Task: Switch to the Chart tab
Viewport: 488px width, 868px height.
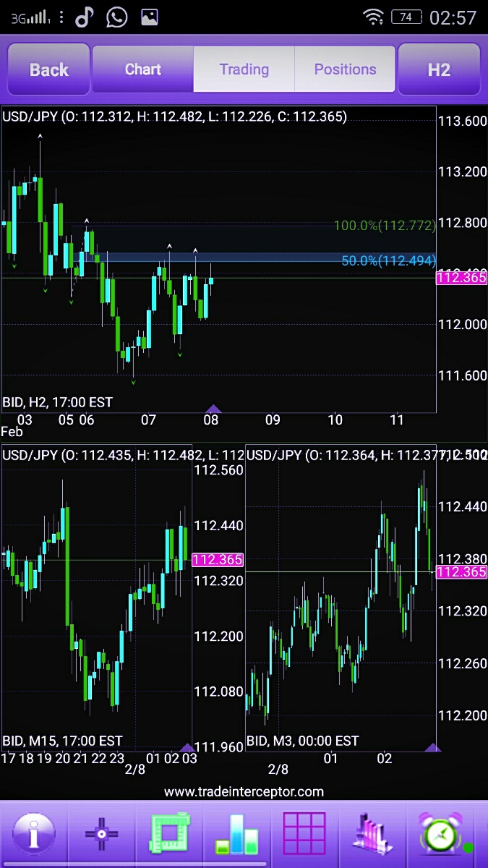Action: pyautogui.click(x=143, y=69)
